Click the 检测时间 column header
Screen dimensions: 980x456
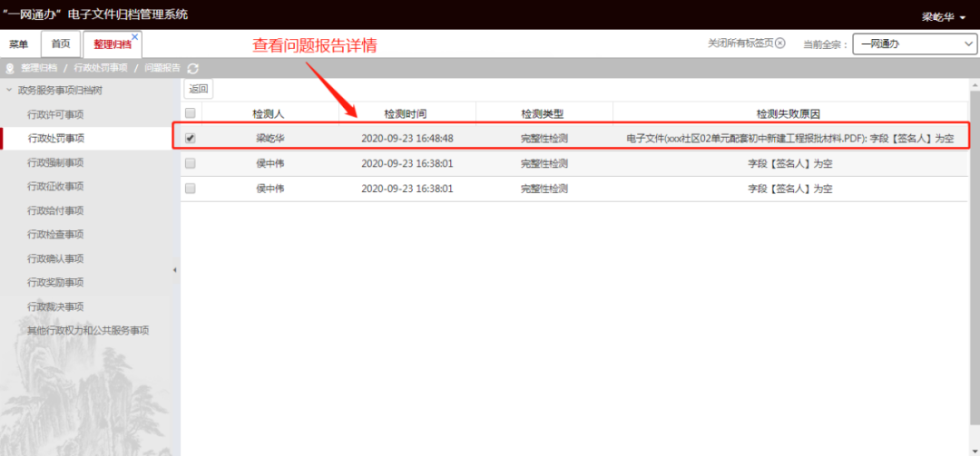[406, 113]
